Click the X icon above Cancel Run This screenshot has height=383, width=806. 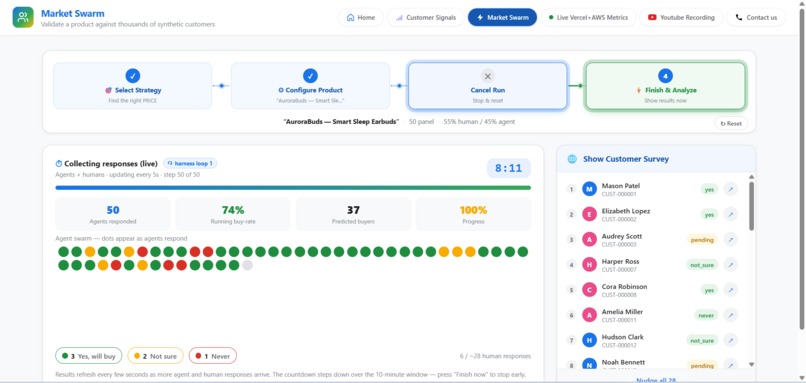[x=488, y=76]
